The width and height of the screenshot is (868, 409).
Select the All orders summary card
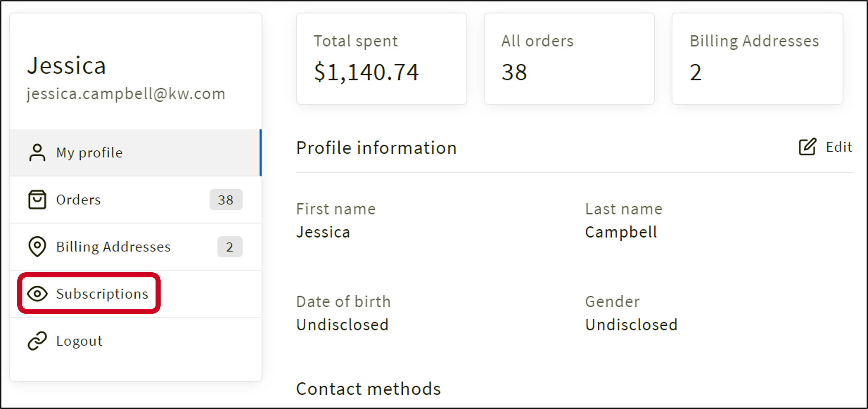click(x=569, y=59)
